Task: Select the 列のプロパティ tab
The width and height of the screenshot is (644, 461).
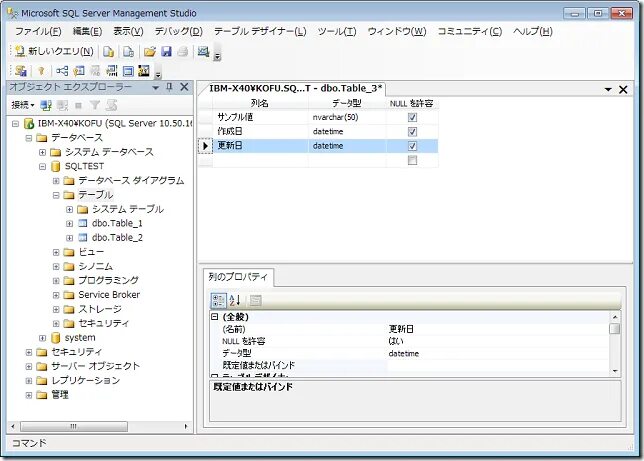Action: pos(238,277)
